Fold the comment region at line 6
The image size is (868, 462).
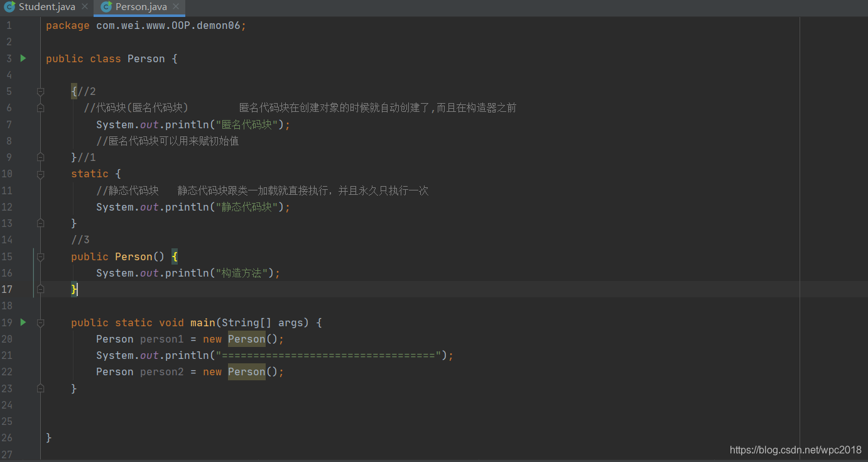(x=41, y=108)
